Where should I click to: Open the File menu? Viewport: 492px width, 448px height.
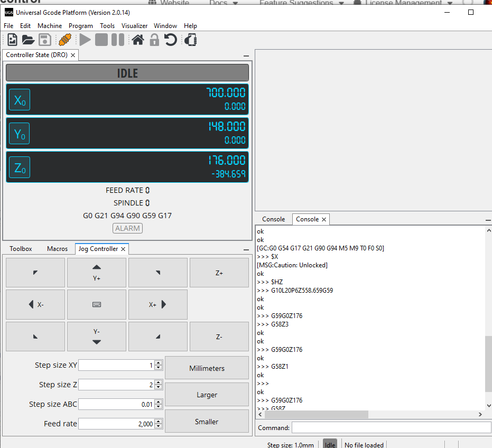tap(8, 26)
